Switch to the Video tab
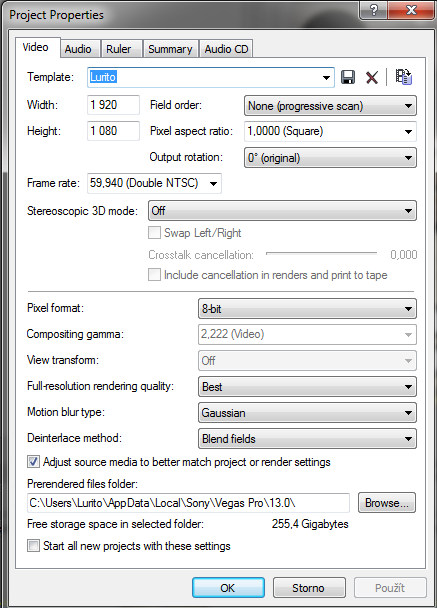 (36, 47)
